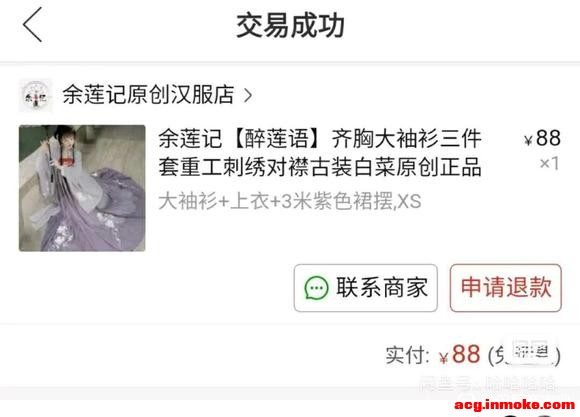Tap the 交易成功 page title
Image resolution: width=580 pixels, height=417 pixels.
(290, 26)
